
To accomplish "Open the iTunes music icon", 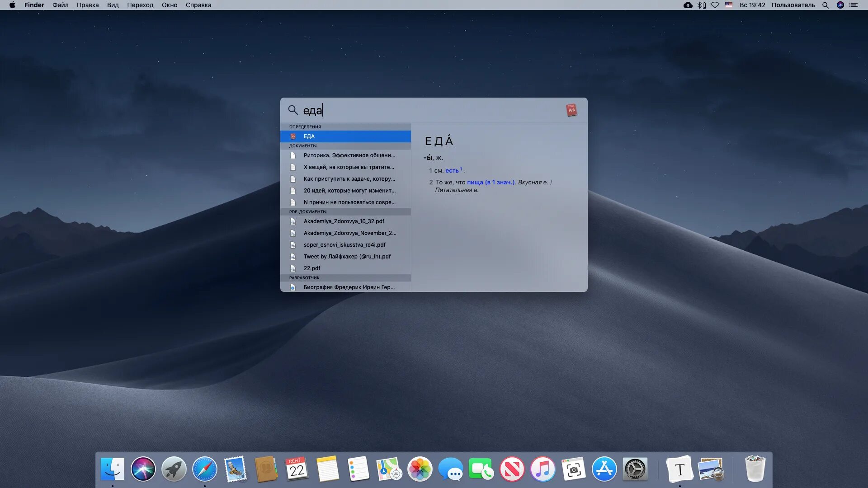I will (542, 469).
